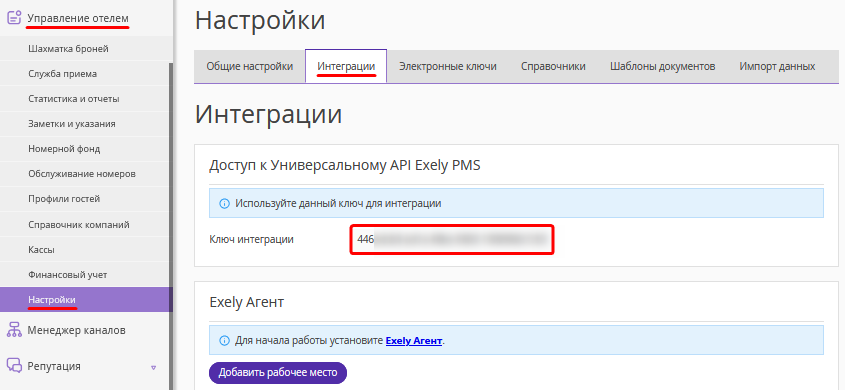Switch to Интеграции tab

coord(346,66)
